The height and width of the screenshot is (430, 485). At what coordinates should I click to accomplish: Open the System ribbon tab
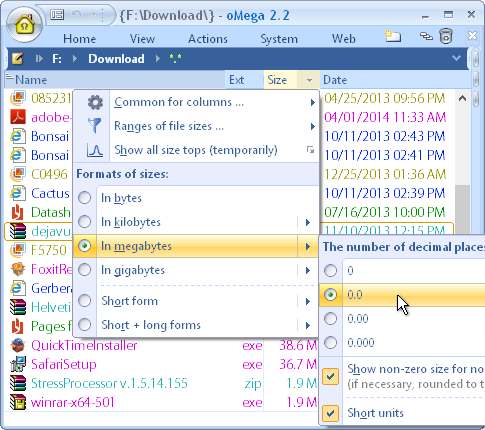[279, 39]
